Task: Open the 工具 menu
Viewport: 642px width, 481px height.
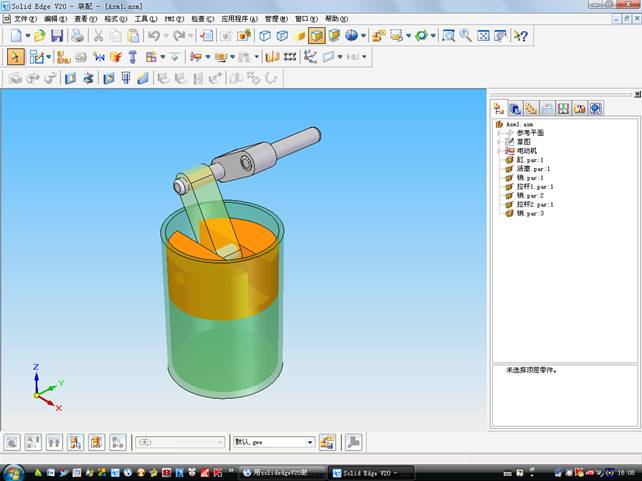Action: (x=145, y=19)
